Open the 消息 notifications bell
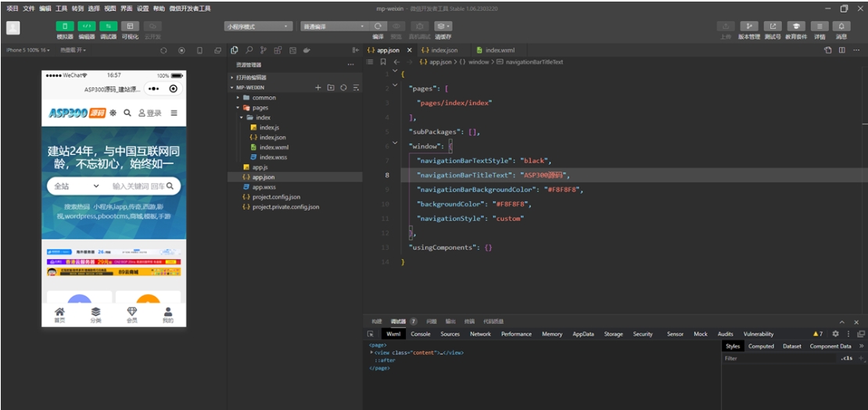Viewport: 868px width, 410px height. click(x=841, y=26)
